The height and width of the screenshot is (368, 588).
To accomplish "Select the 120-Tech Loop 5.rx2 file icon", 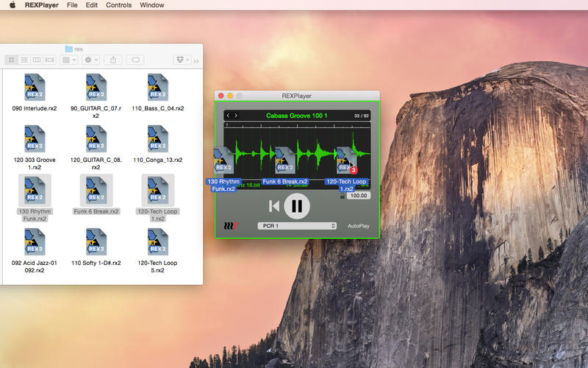I will [x=157, y=241].
